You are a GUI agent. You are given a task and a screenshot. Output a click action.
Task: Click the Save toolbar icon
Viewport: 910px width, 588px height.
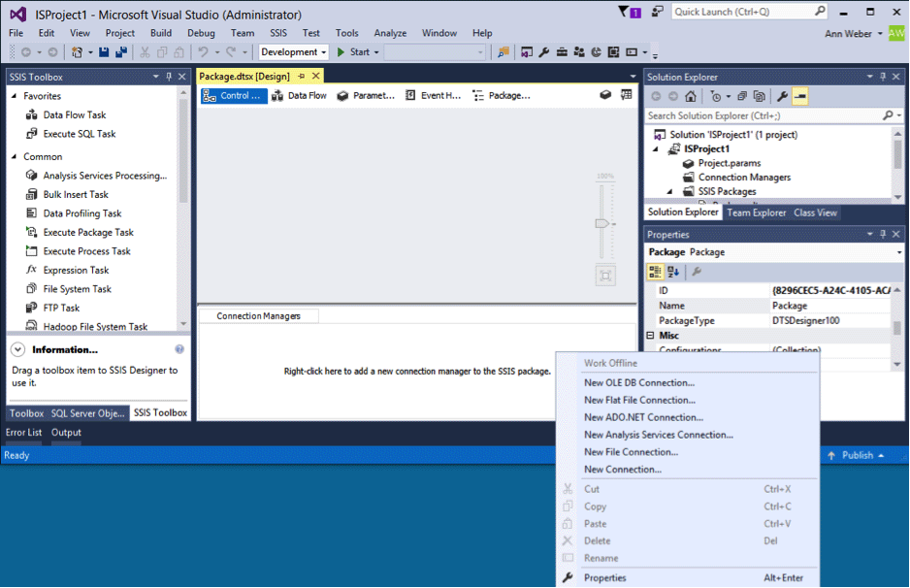point(104,52)
